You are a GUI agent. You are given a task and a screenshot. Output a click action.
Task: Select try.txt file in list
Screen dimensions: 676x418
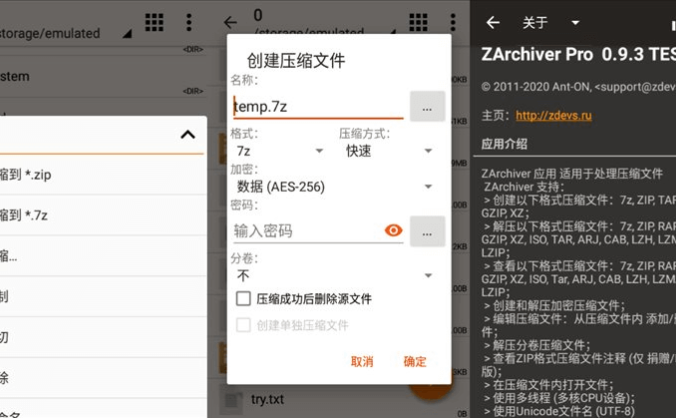pyautogui.click(x=267, y=399)
